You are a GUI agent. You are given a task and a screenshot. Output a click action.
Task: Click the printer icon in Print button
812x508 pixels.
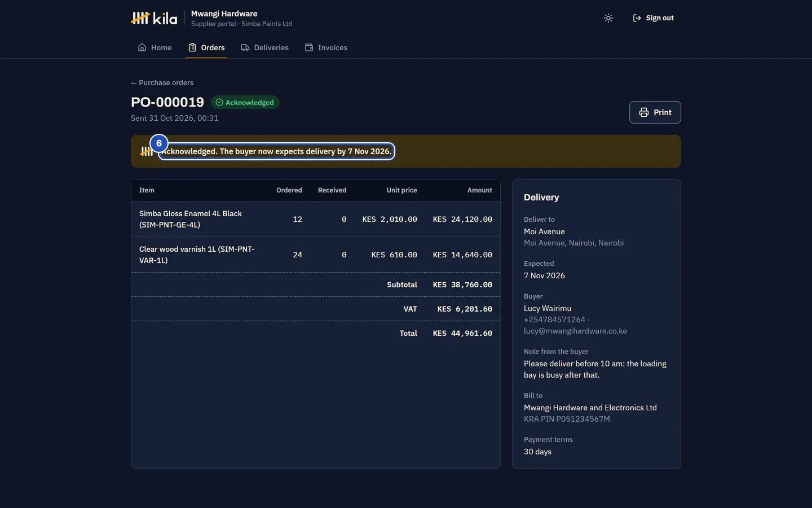click(x=644, y=112)
